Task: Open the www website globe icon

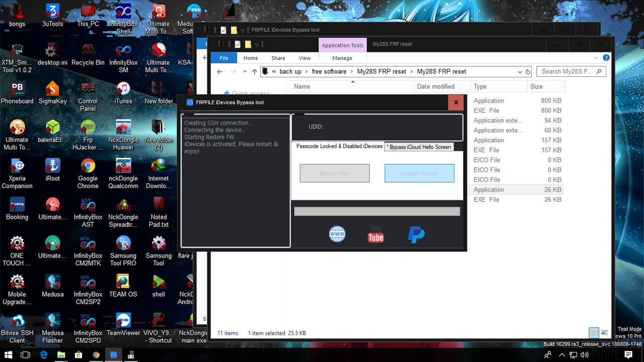Action: pyautogui.click(x=337, y=234)
